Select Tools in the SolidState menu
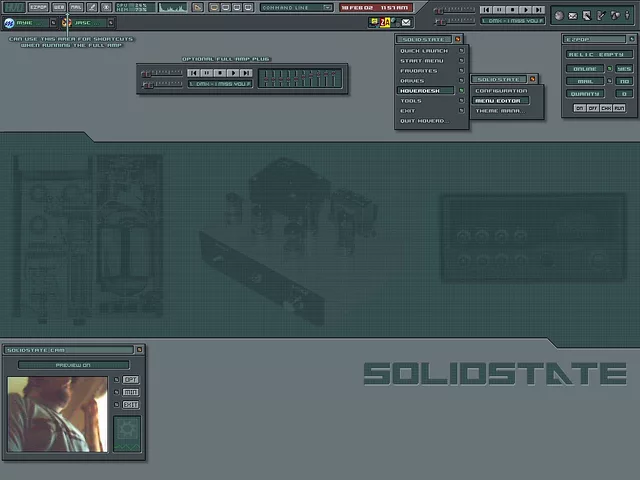640x480 pixels. [x=411, y=100]
